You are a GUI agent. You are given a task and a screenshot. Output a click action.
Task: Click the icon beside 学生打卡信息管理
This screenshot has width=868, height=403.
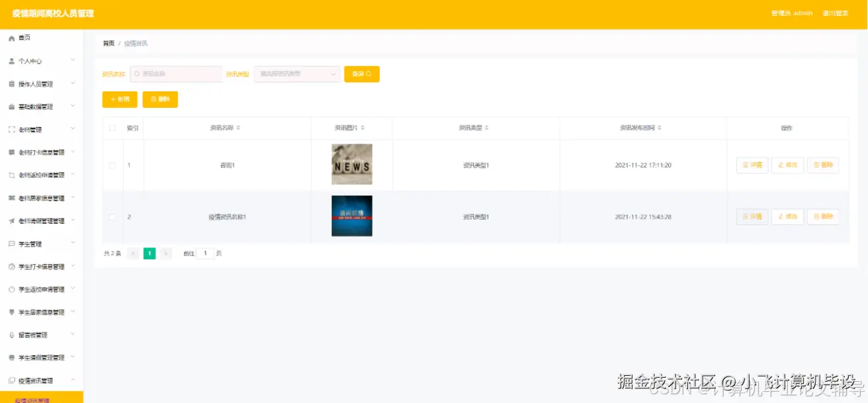tap(11, 267)
